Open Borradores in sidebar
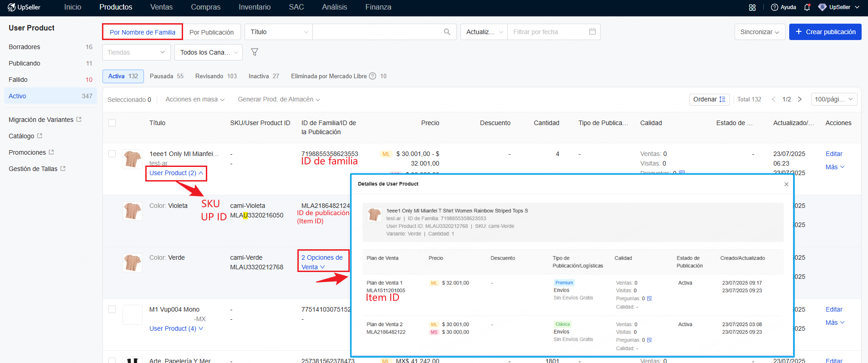868x363 pixels. coord(51,47)
